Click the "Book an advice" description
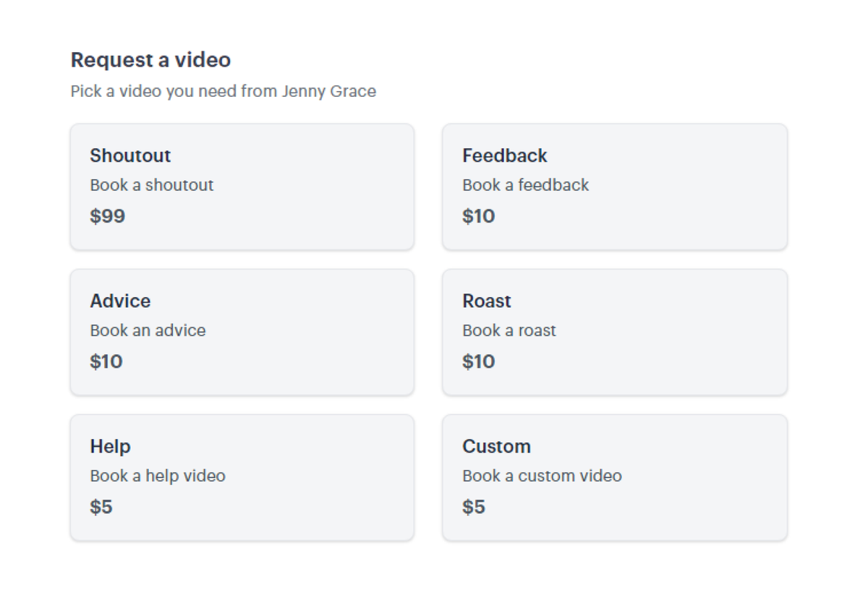 148,330
